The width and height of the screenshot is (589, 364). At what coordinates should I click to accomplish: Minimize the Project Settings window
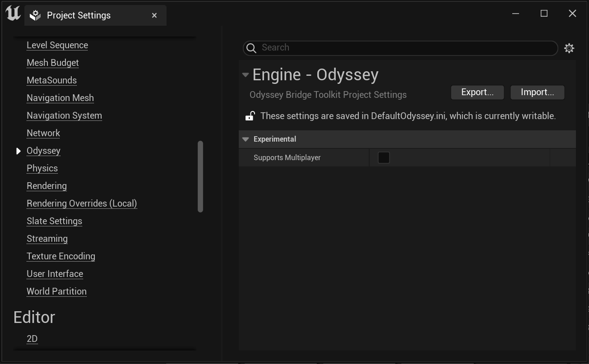click(x=515, y=14)
